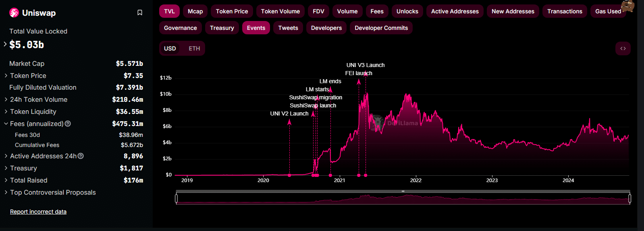644x231 pixels.
Task: Click the UNI V3 Launch event label
Action: pyautogui.click(x=366, y=65)
